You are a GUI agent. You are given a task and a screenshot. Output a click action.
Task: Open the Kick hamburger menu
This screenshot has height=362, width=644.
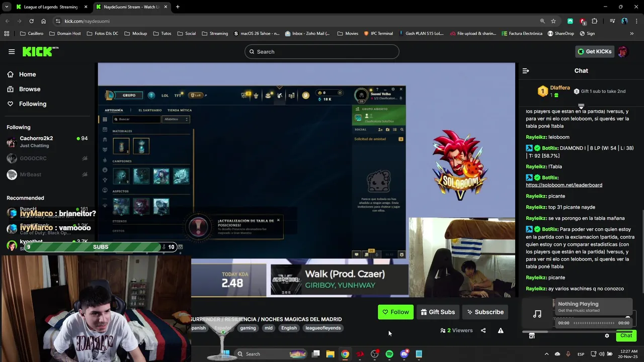(12, 51)
